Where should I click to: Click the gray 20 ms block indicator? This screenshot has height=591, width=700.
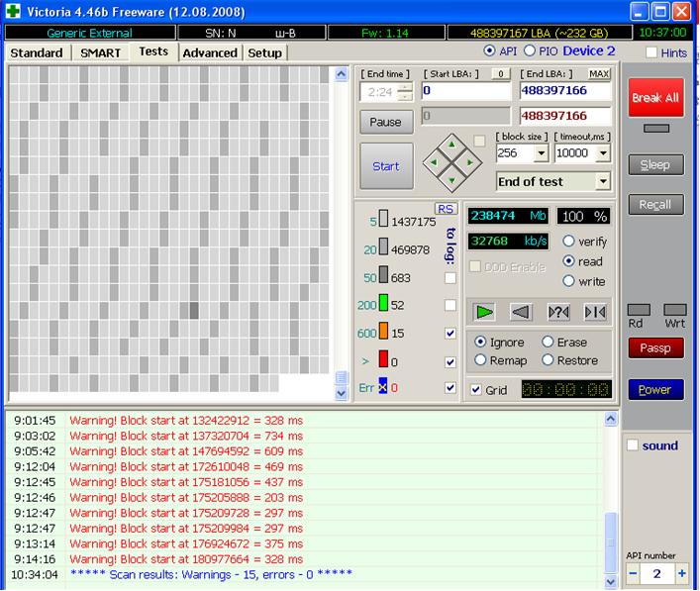pyautogui.click(x=383, y=246)
